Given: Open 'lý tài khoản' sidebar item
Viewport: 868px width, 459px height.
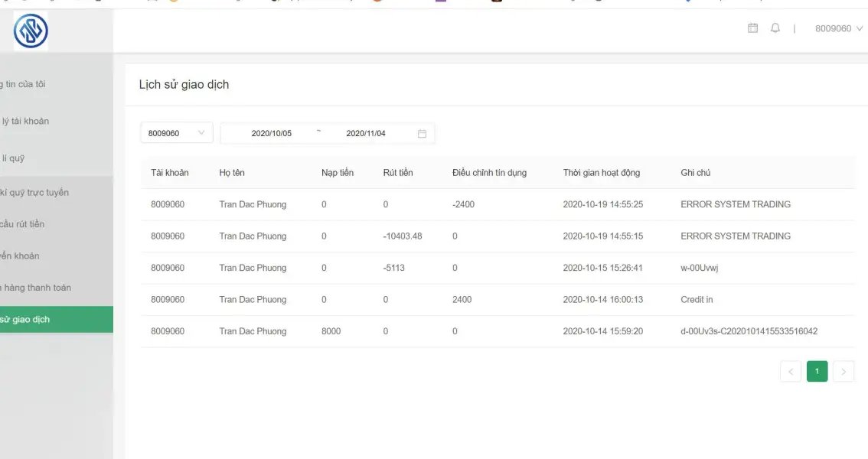Looking at the screenshot, I should tap(25, 121).
